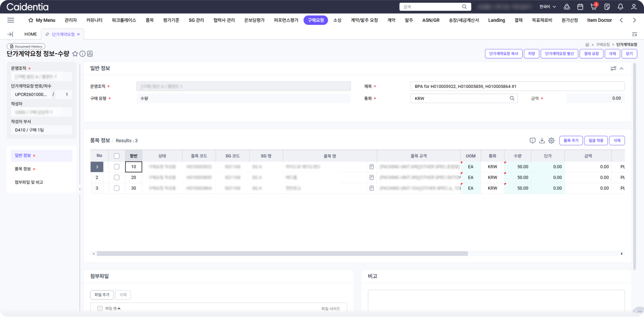Tick the checkbox for item row 20

[x=116, y=177]
